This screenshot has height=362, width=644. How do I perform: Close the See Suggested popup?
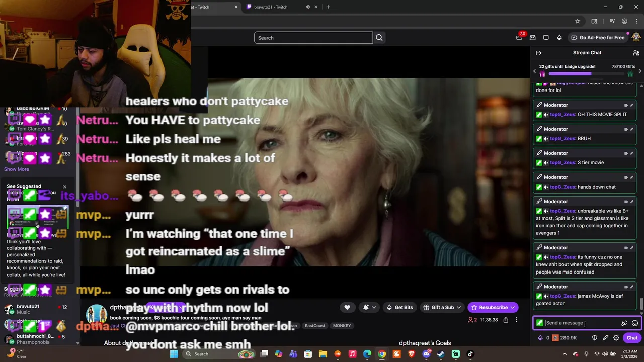coord(64,187)
